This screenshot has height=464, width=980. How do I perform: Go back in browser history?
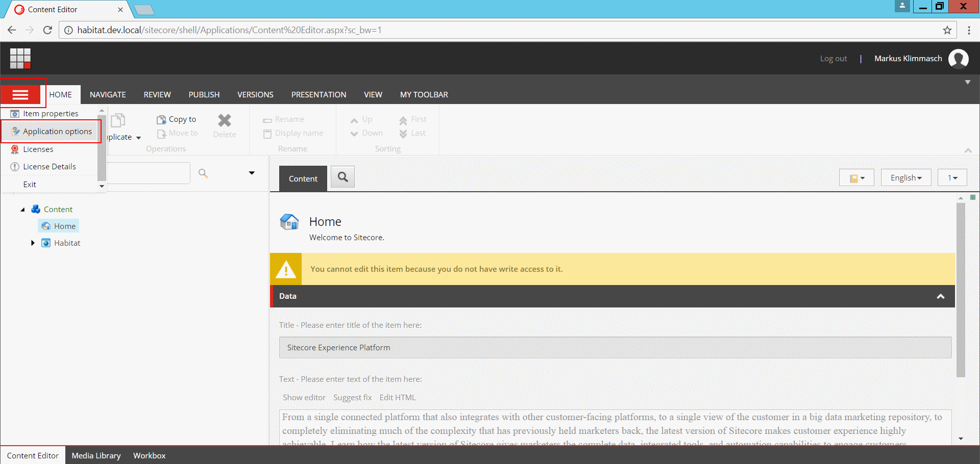(12, 30)
